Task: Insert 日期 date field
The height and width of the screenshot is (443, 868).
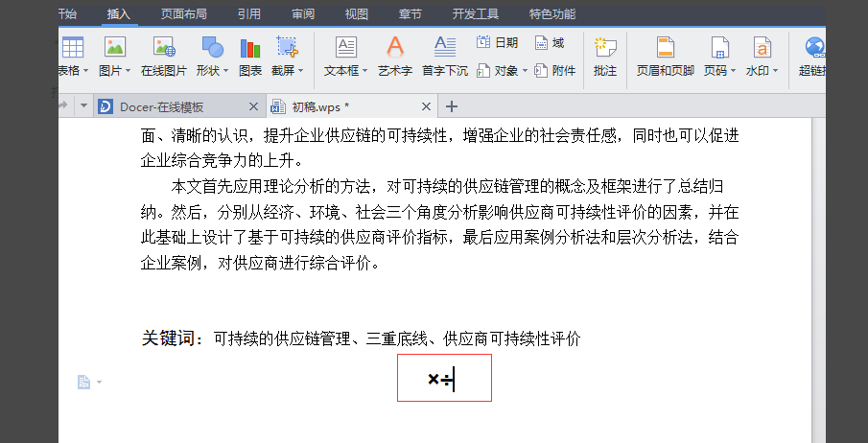Action: 497,42
